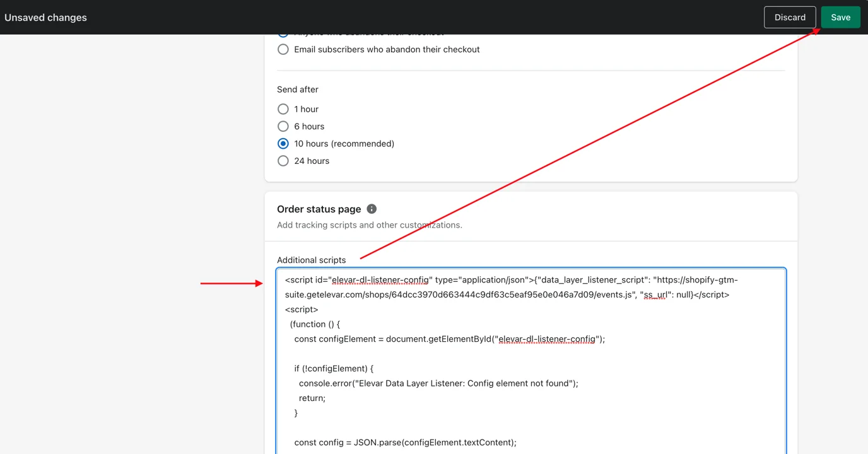Select Email subscribers who abandon their checkout
The image size is (868, 454).
pos(283,49)
